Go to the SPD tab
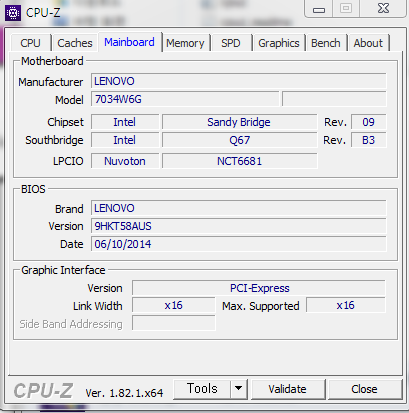 coord(231,43)
